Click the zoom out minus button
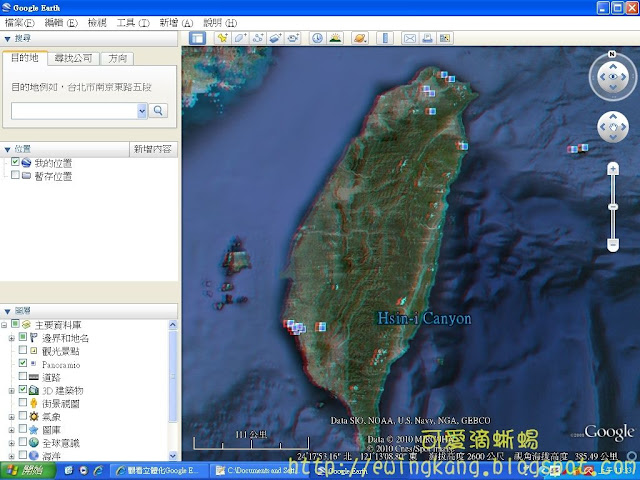The width and height of the screenshot is (640, 480). tap(613, 244)
